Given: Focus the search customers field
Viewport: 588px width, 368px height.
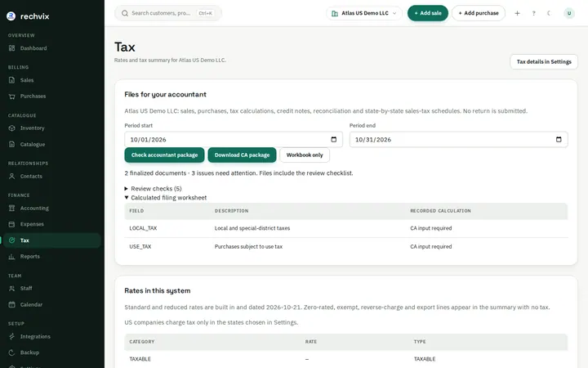Looking at the screenshot, I should point(168,13).
